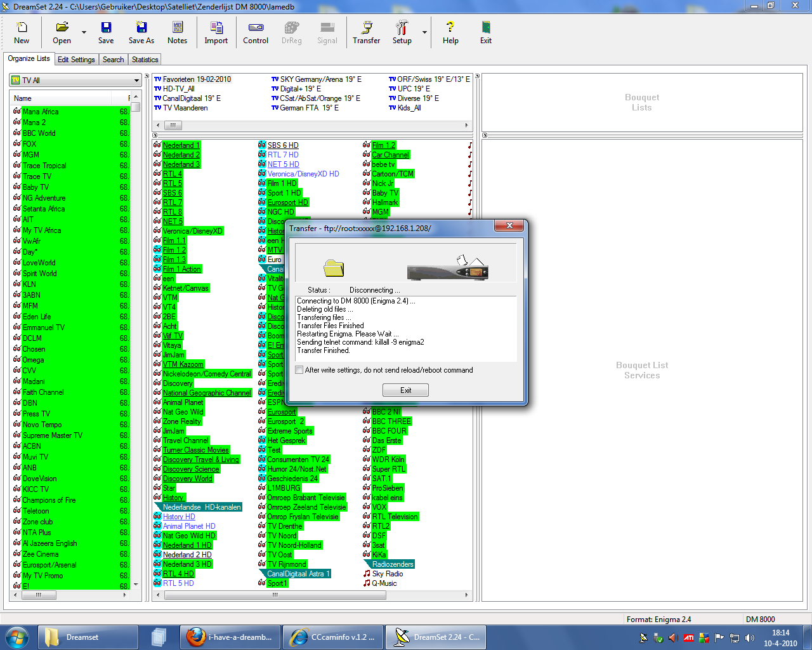
Task: Select the HD-TV_All bouquet
Action: (x=174, y=89)
